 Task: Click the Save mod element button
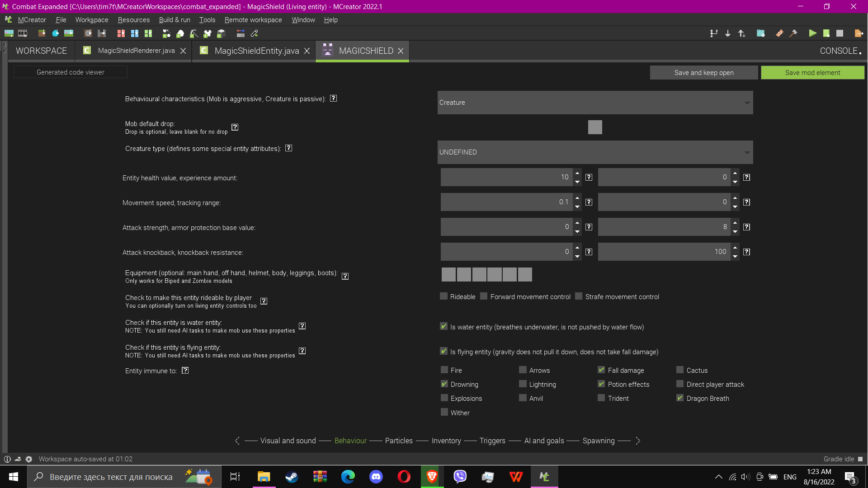[x=812, y=72]
